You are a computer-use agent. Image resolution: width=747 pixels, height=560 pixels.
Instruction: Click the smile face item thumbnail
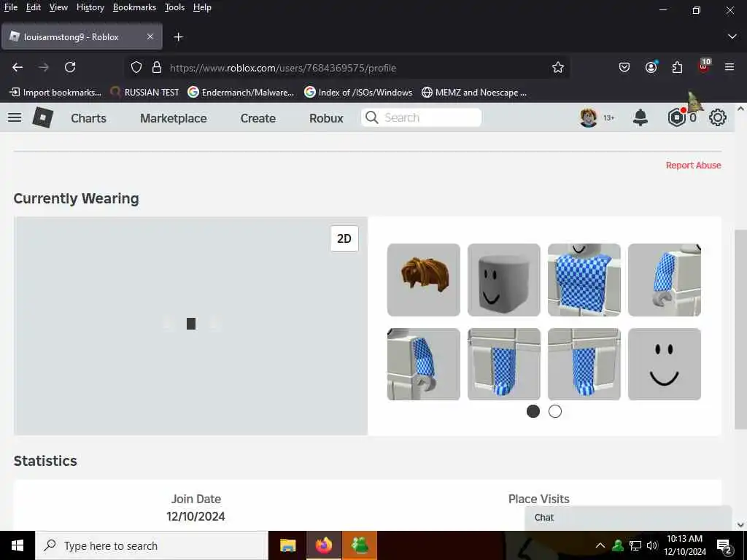664,364
